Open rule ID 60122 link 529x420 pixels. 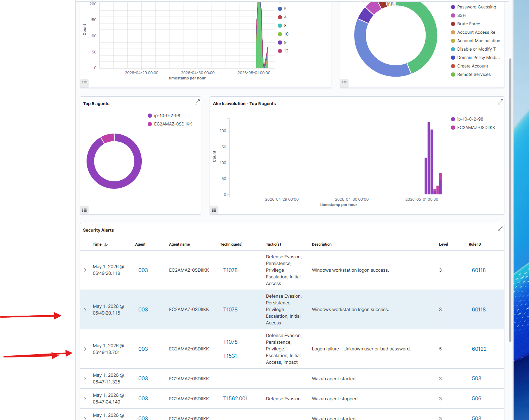tap(479, 349)
